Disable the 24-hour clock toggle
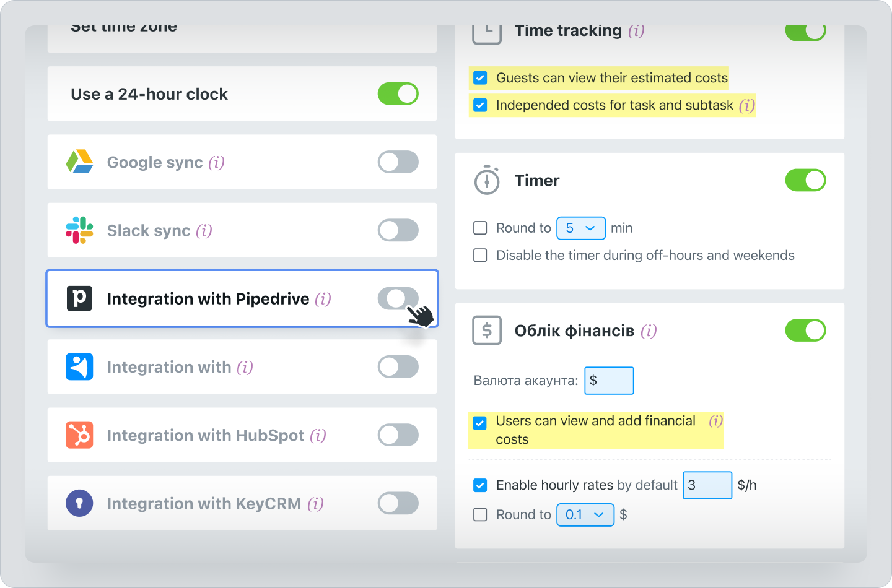Image resolution: width=892 pixels, height=588 pixels. [398, 93]
